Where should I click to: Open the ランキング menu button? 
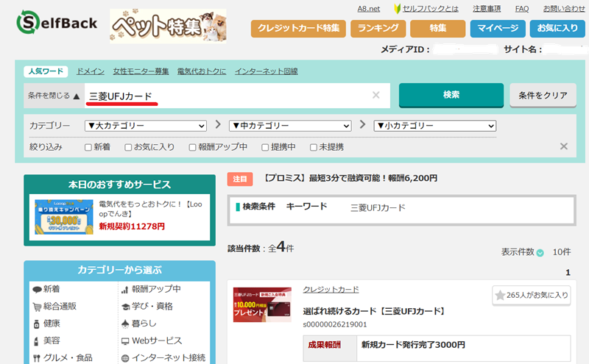pyautogui.click(x=378, y=29)
